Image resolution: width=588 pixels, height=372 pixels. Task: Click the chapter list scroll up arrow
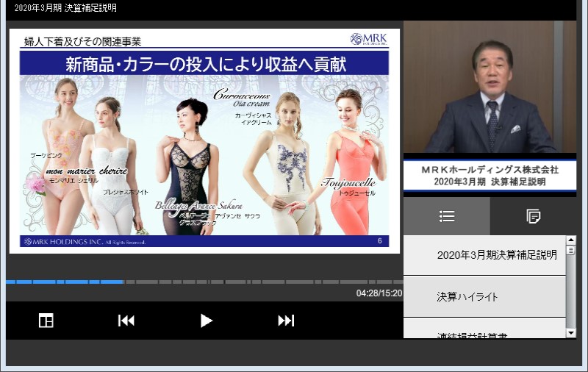(x=571, y=240)
